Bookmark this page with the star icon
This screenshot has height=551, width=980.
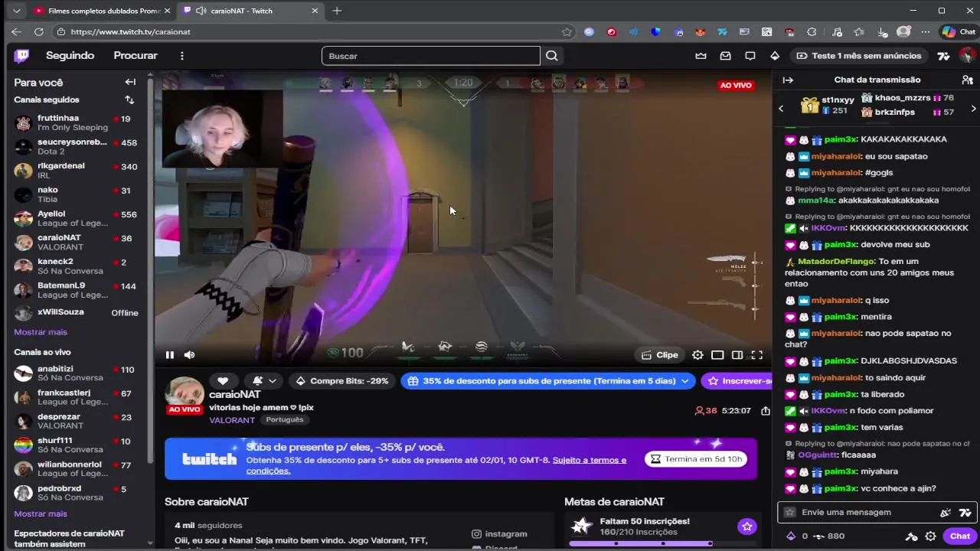(567, 32)
